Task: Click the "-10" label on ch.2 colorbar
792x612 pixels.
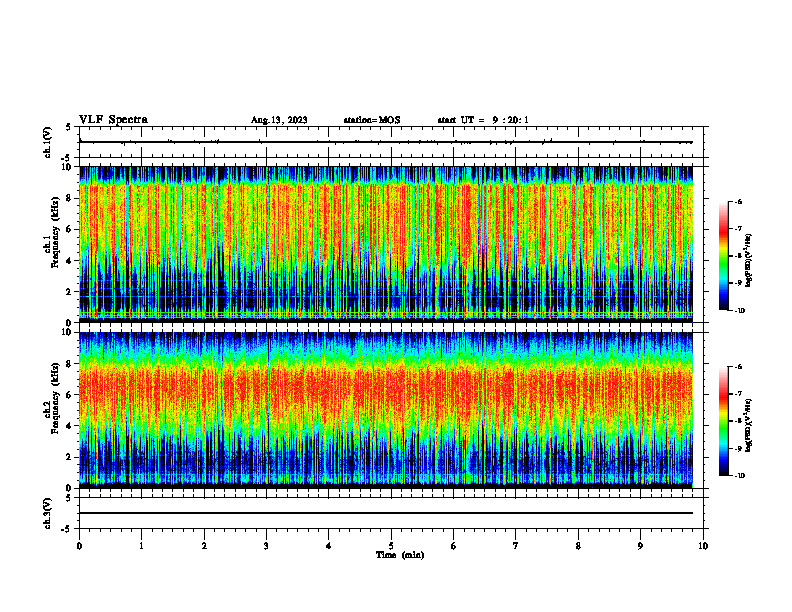Action: click(739, 476)
